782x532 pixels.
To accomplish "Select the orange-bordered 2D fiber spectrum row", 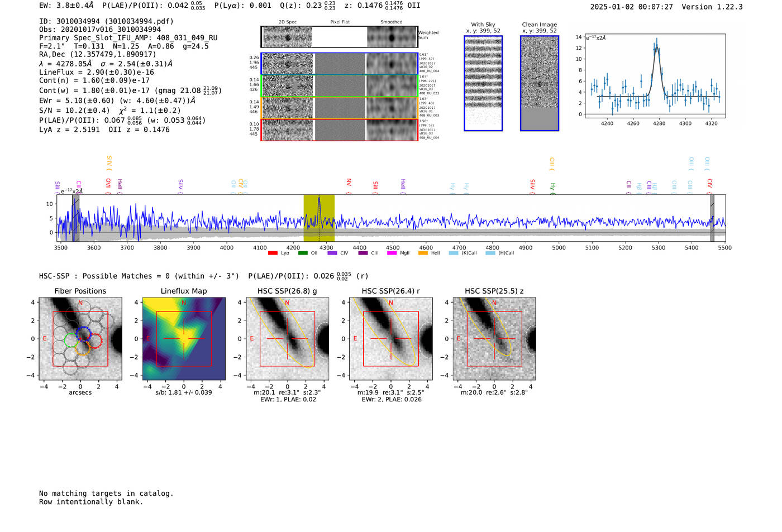I will coord(339,108).
